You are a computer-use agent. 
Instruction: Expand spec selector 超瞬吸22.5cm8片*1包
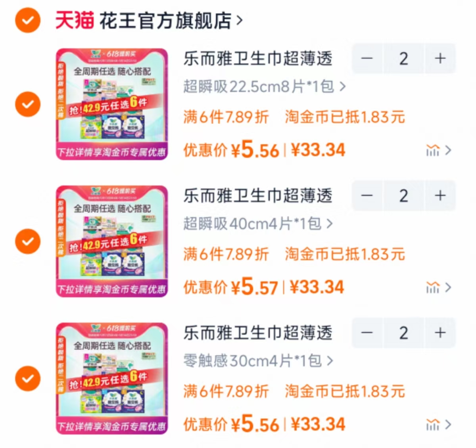[264, 86]
